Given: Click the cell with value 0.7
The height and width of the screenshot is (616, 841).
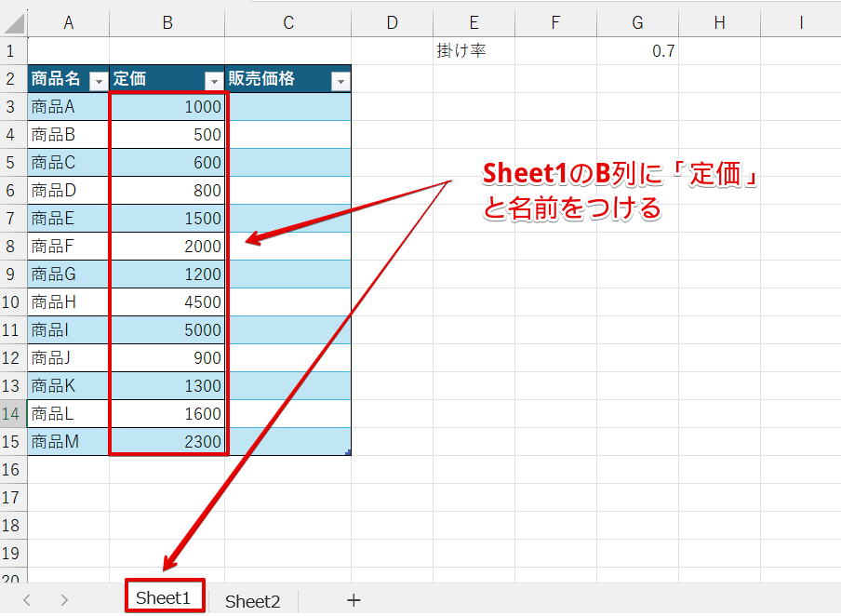Looking at the screenshot, I should coord(637,51).
